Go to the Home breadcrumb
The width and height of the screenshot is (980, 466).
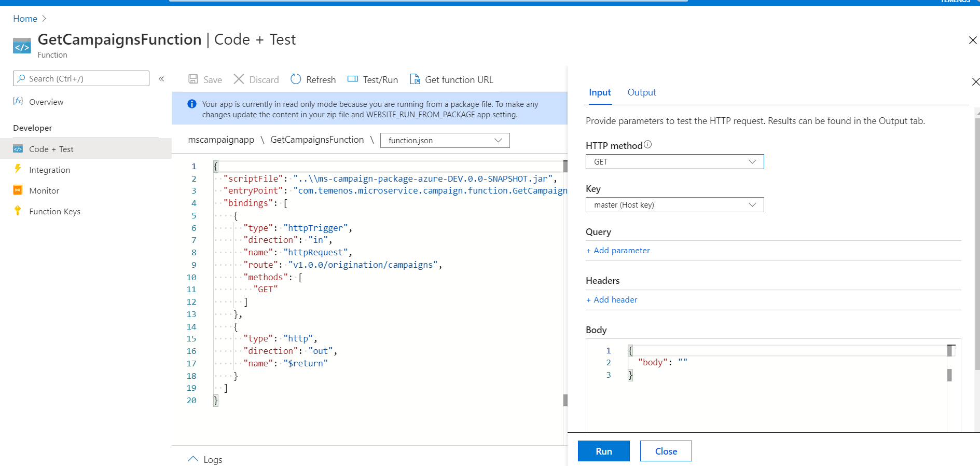[25, 19]
